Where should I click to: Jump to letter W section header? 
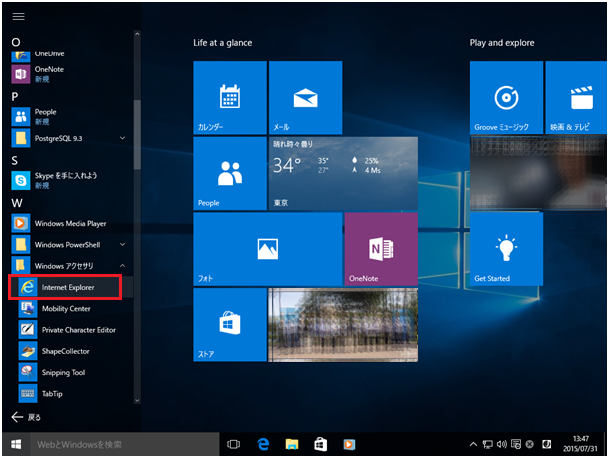pyautogui.click(x=17, y=203)
